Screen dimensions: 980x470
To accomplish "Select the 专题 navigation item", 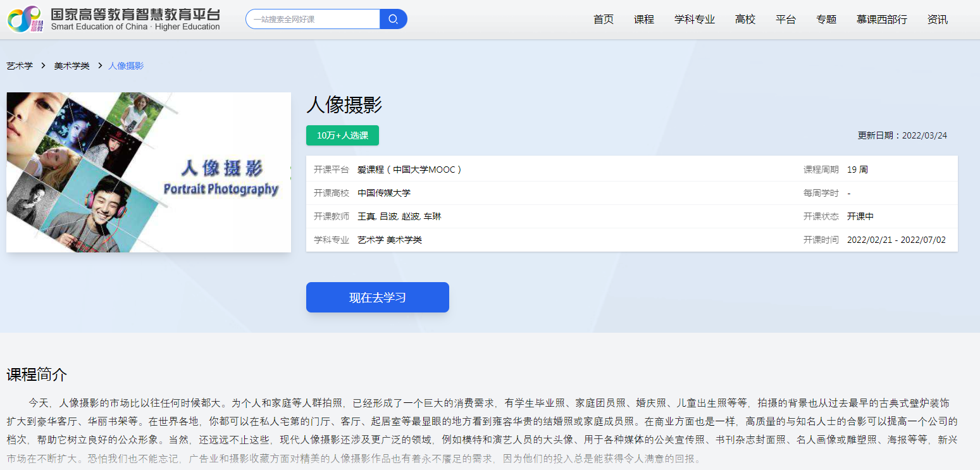I will pos(826,20).
